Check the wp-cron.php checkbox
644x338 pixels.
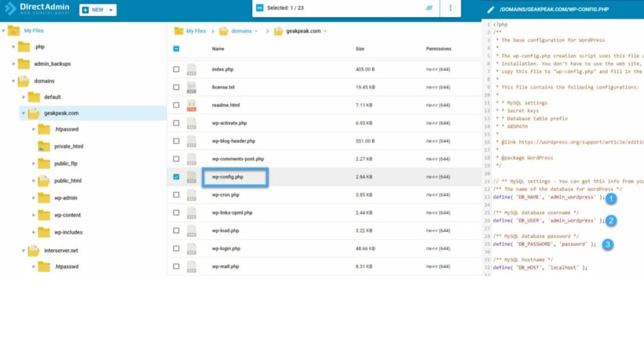(x=176, y=195)
